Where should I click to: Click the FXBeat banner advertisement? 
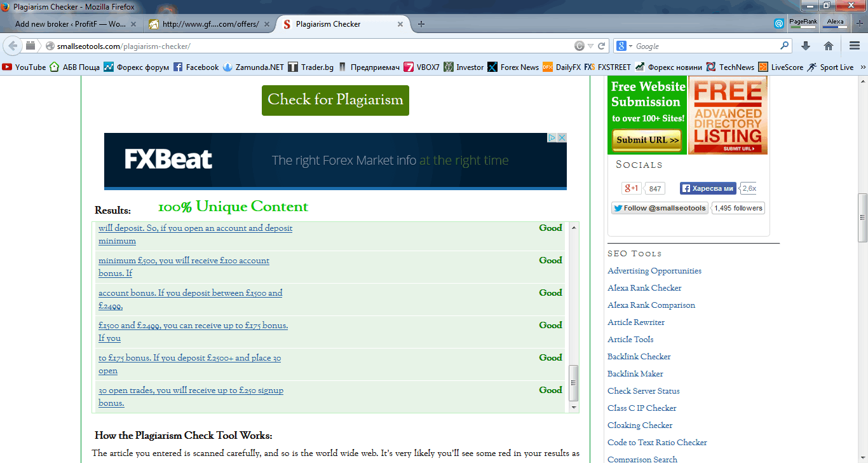coord(336,161)
